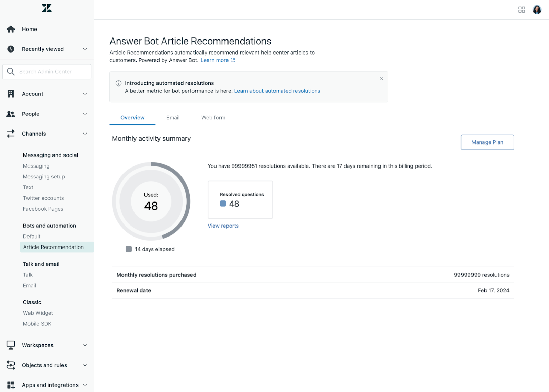Collapse the Channels section chevron

click(x=85, y=134)
